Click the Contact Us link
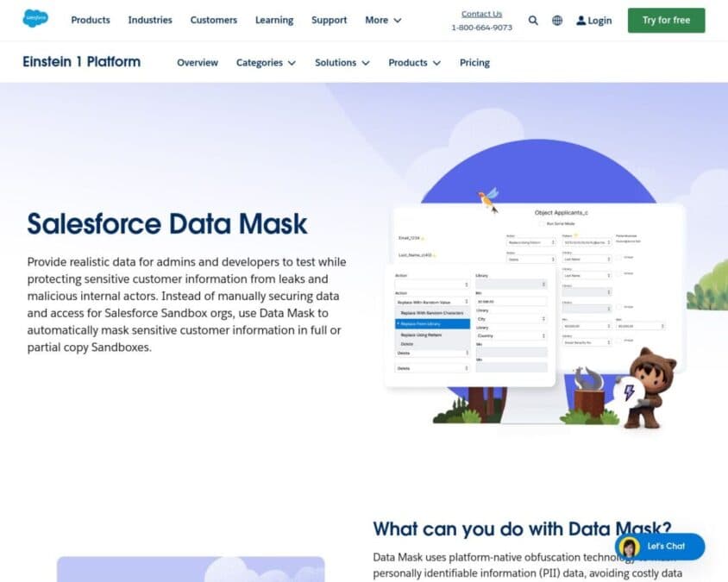Image resolution: width=728 pixels, height=582 pixels. (x=481, y=14)
